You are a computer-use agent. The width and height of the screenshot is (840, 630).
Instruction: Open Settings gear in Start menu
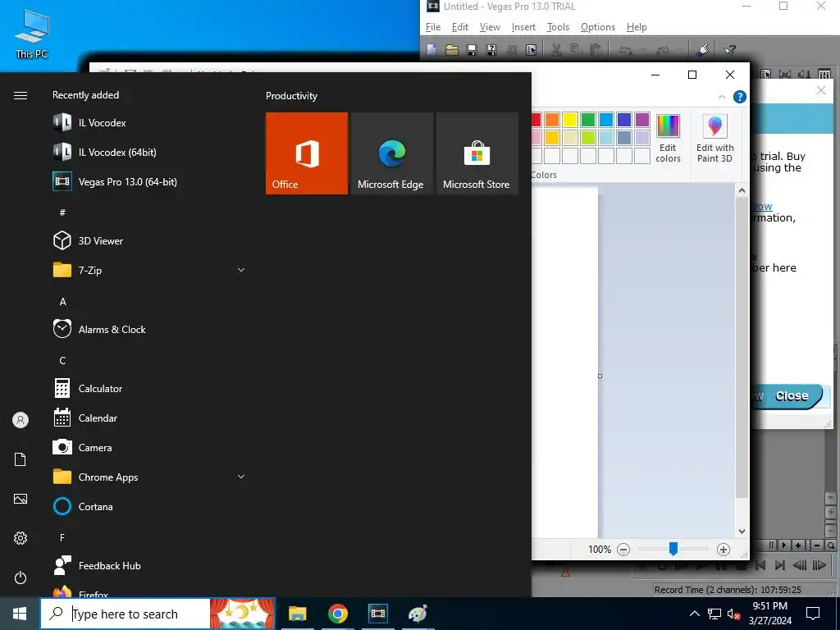(21, 538)
